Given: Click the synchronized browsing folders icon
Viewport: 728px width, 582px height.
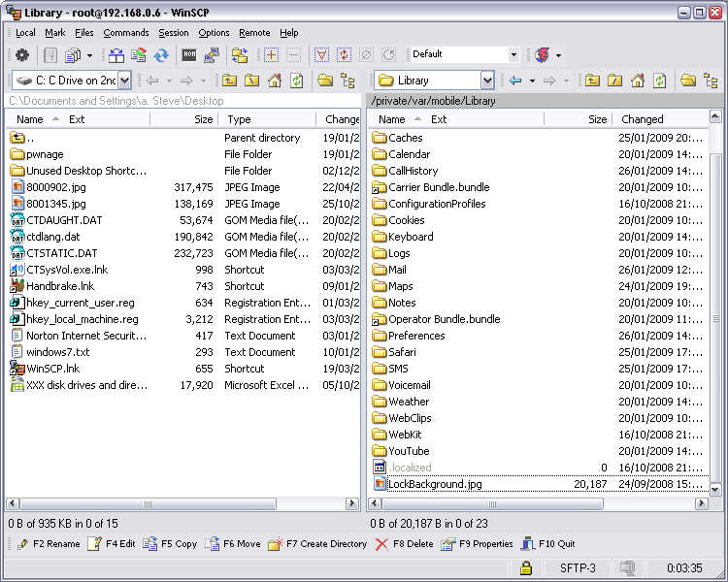Looking at the screenshot, I should click(x=240, y=55).
